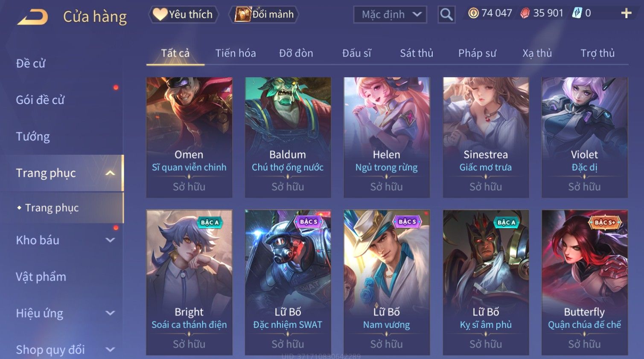Switch to the Sát thủ tab
644x359 pixels.
click(417, 53)
